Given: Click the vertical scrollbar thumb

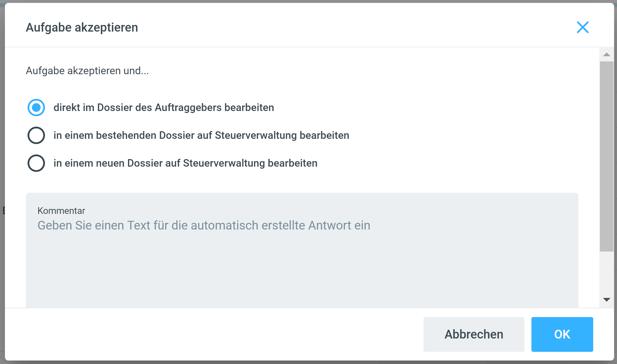Looking at the screenshot, I should click(607, 156).
